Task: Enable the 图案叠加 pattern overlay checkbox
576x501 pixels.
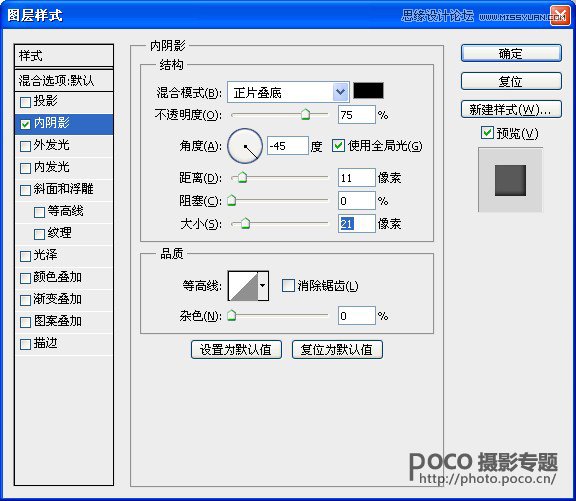Action: pyautogui.click(x=25, y=322)
